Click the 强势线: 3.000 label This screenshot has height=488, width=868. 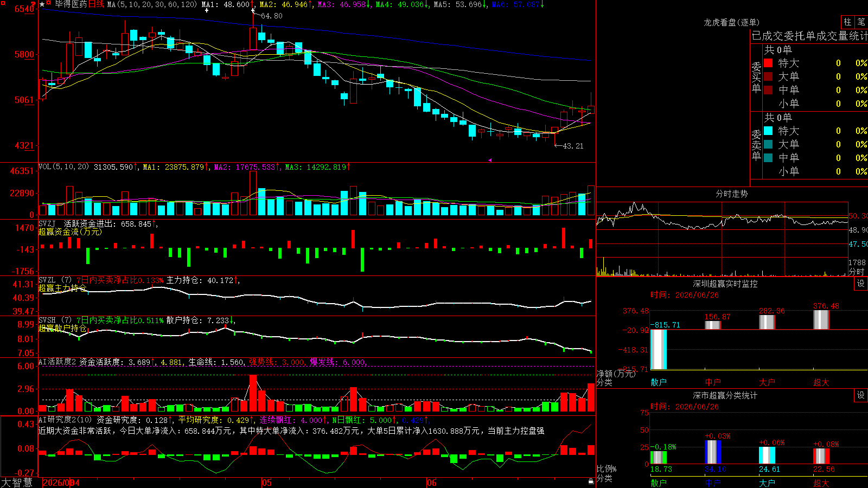pos(277,362)
